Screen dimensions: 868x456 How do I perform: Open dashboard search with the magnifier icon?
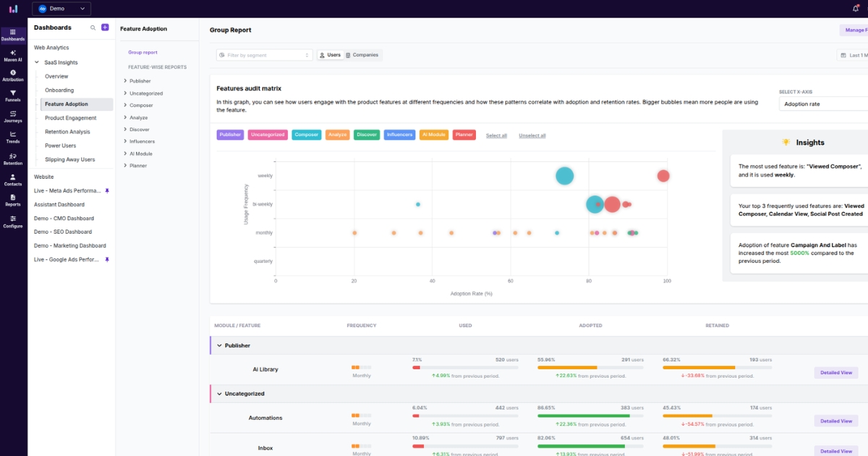93,28
